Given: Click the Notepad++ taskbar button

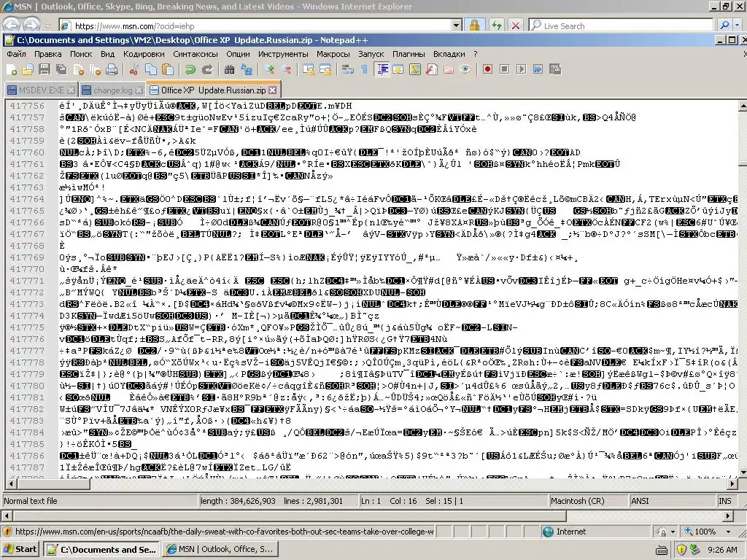Looking at the screenshot, I should (101, 550).
